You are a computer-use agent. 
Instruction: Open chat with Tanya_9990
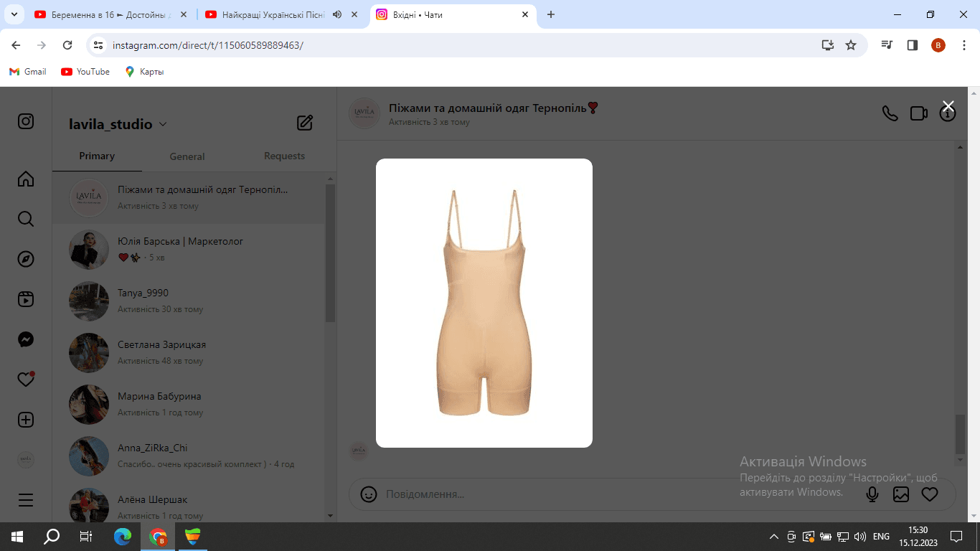tap(188, 301)
